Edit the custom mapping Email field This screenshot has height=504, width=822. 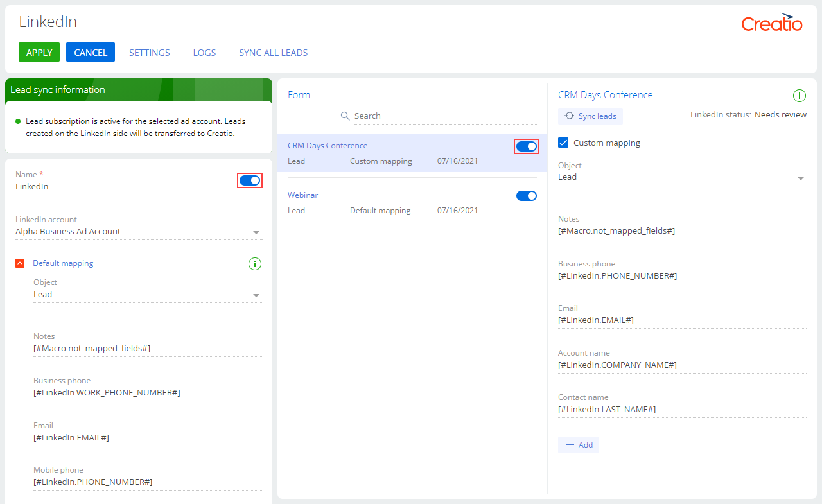tap(682, 320)
